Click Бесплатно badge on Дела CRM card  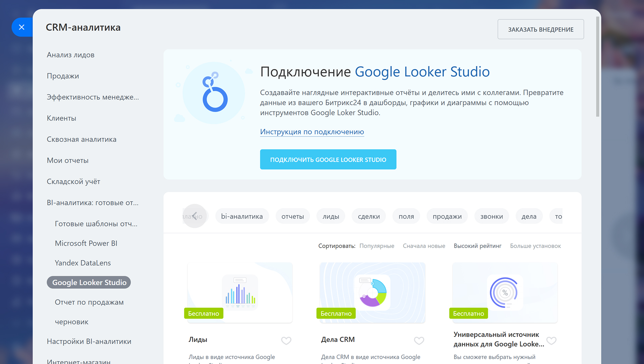tap(336, 313)
